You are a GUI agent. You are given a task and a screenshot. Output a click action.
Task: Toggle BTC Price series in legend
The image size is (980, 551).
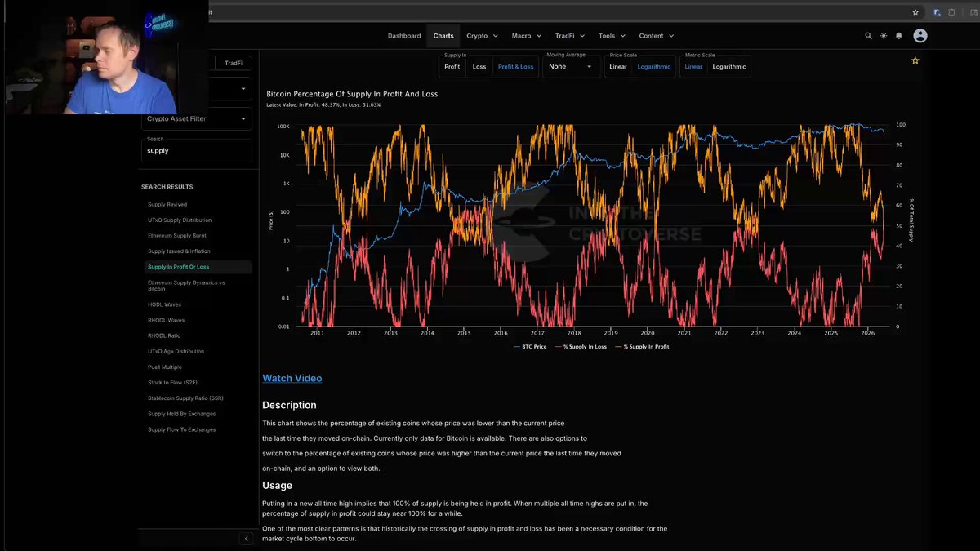(x=530, y=347)
